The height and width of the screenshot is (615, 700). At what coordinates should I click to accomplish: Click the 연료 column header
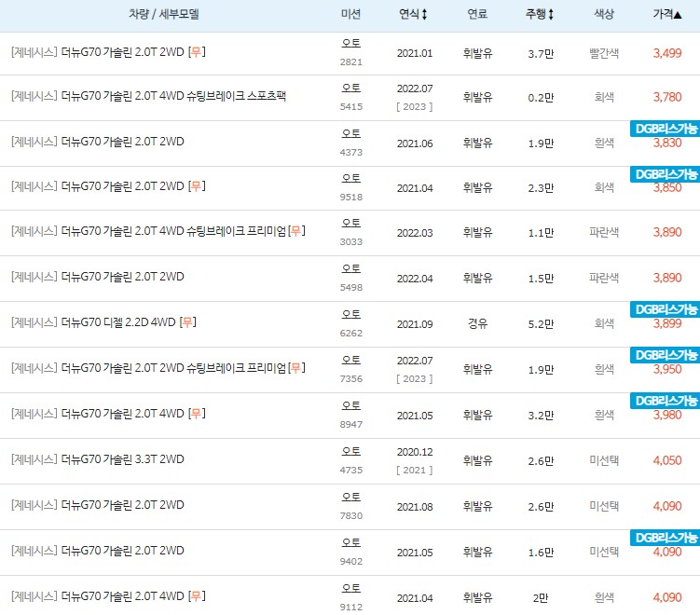[477, 14]
